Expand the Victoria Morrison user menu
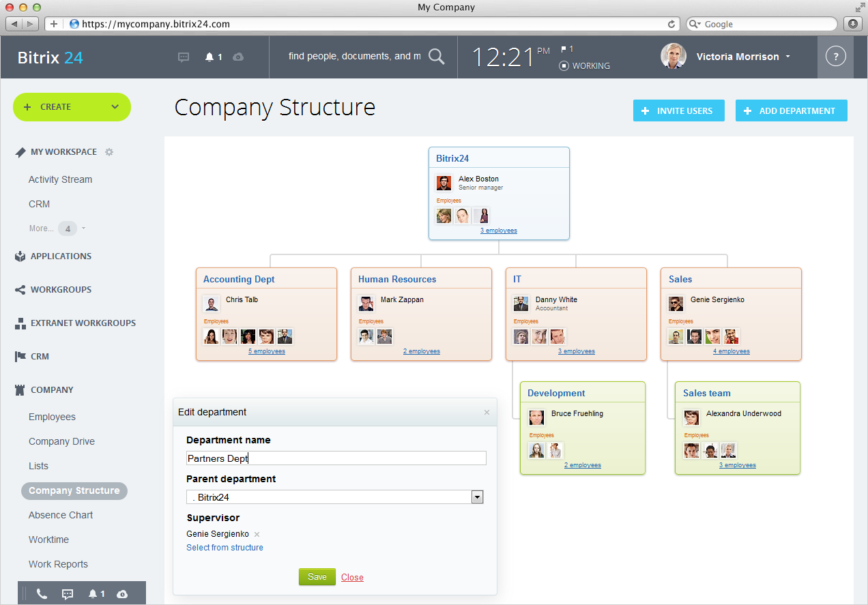Screen dimensions: 868x605 coord(788,57)
